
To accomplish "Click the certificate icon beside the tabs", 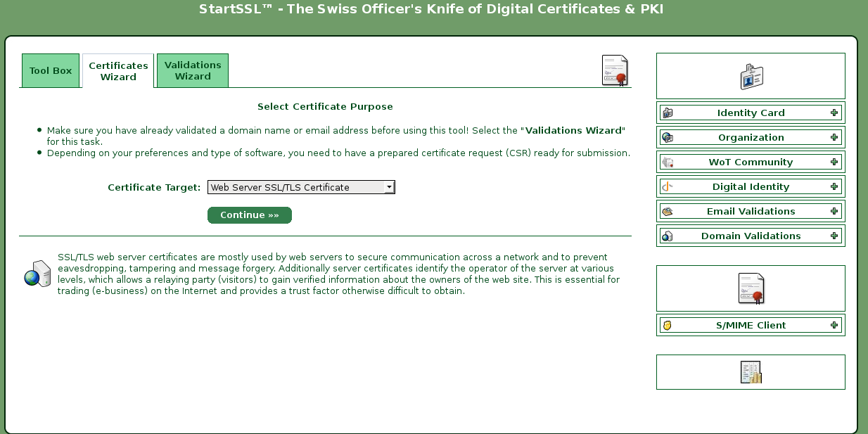I will pos(615,70).
